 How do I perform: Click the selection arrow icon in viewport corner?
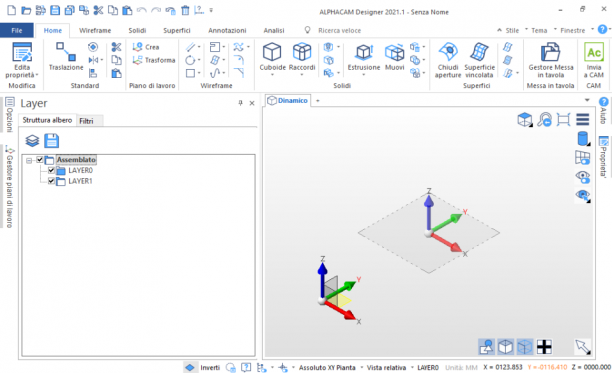[582, 346]
